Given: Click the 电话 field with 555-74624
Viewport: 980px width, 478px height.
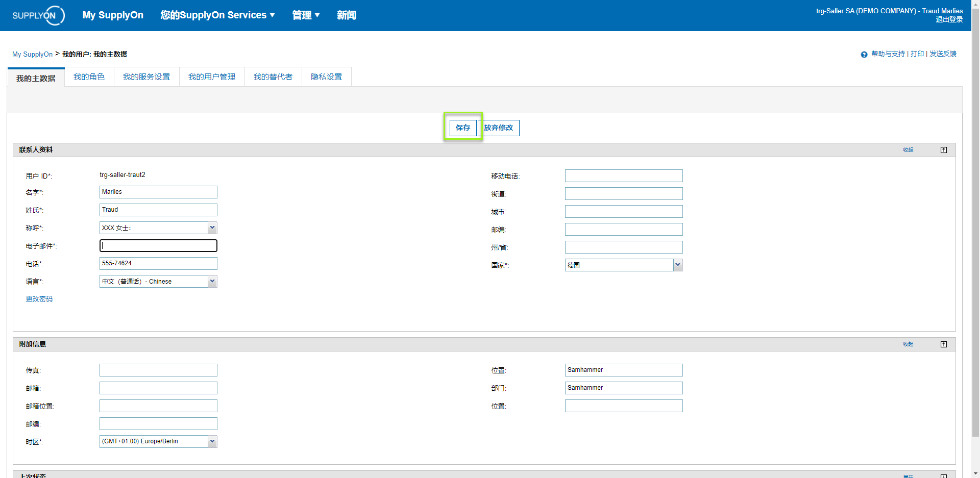Looking at the screenshot, I should click(x=158, y=263).
